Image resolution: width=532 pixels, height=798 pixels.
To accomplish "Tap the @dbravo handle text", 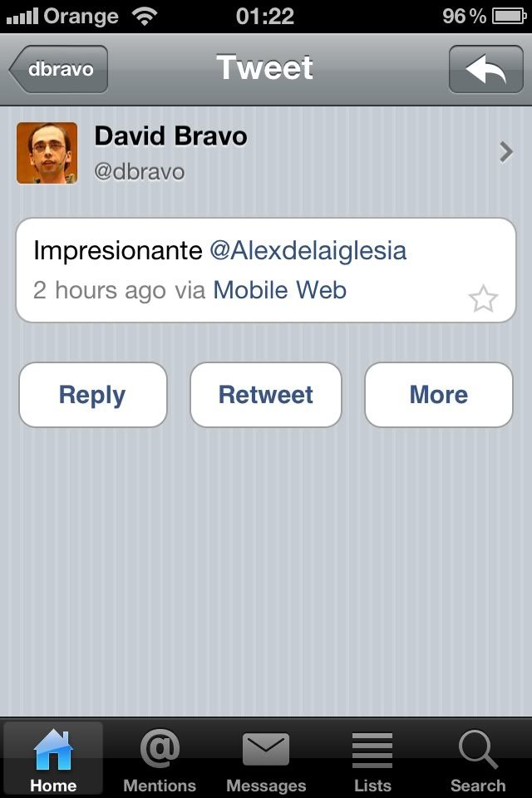I will pos(139,172).
